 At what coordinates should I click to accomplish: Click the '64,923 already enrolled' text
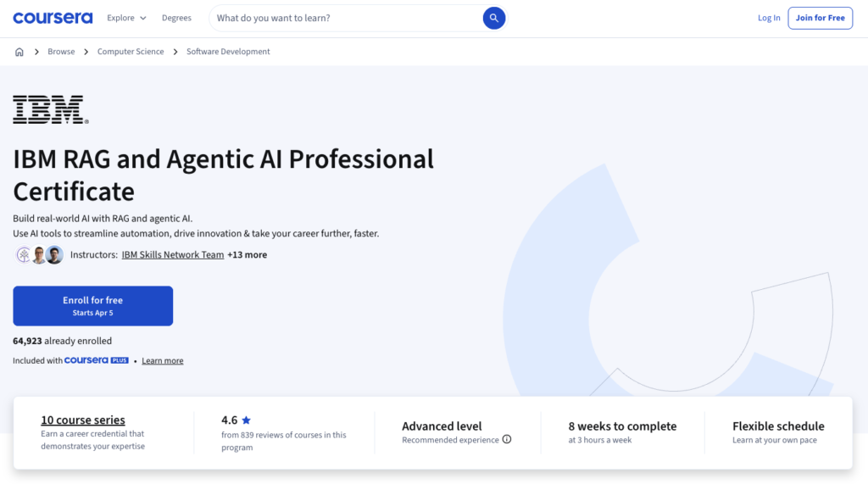tap(62, 341)
